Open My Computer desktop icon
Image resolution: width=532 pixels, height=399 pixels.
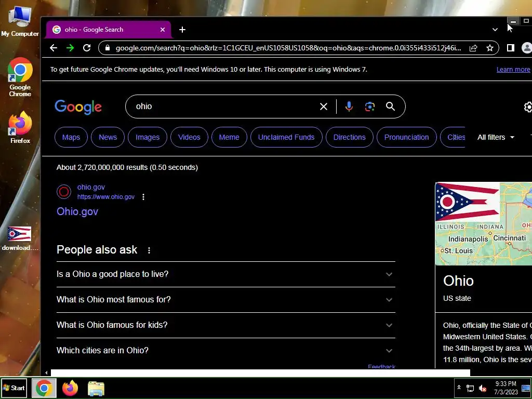(x=20, y=21)
